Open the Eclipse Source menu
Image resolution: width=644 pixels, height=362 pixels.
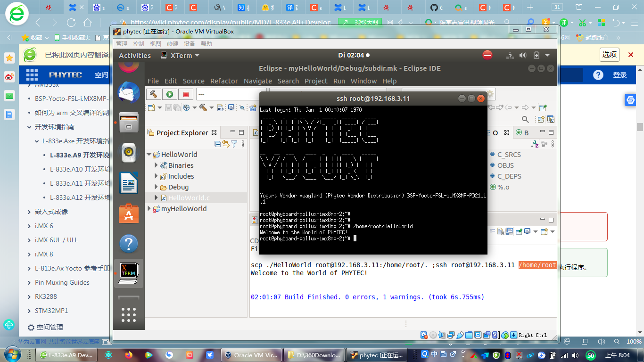[194, 81]
